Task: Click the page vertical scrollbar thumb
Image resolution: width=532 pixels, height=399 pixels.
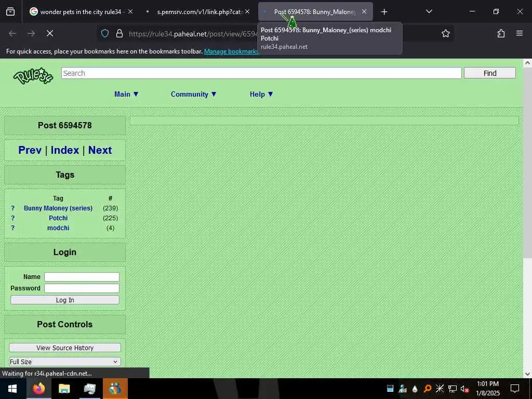Action: pos(527,163)
